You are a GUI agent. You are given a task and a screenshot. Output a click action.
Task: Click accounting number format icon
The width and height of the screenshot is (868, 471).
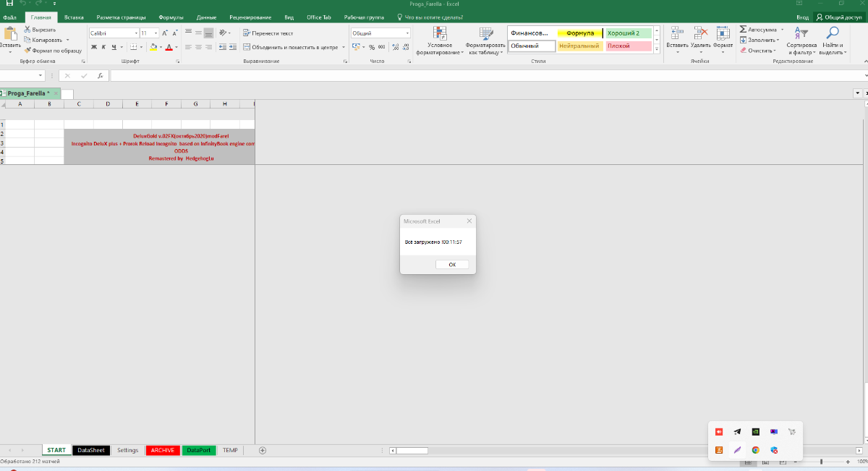[356, 47]
